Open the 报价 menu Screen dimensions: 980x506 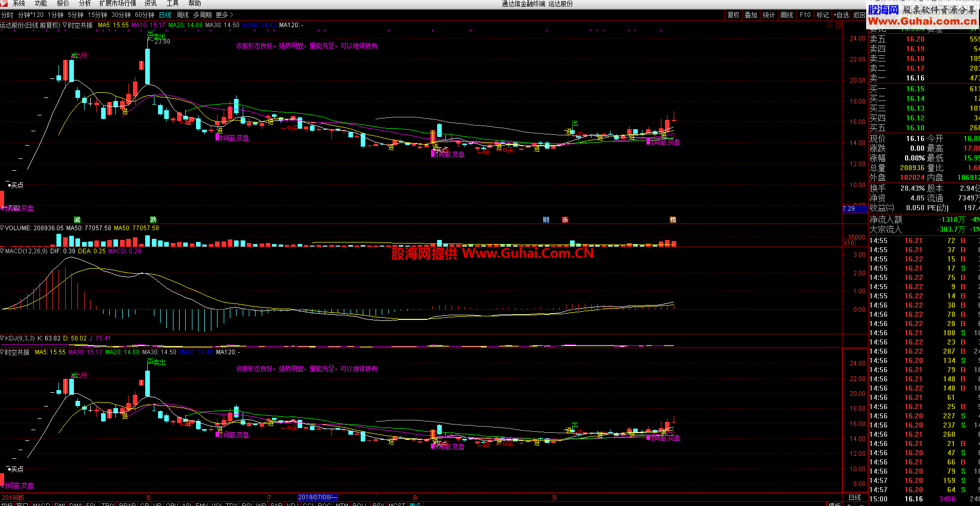click(x=63, y=4)
